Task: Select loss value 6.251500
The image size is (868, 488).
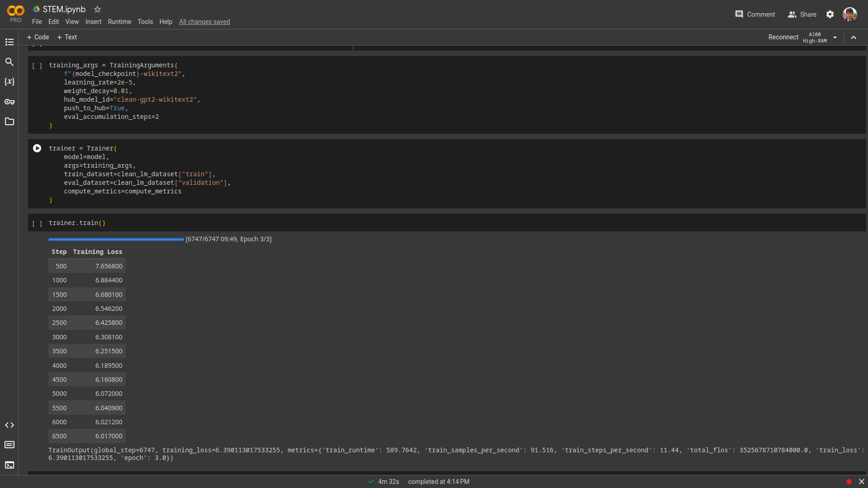Action: click(109, 351)
